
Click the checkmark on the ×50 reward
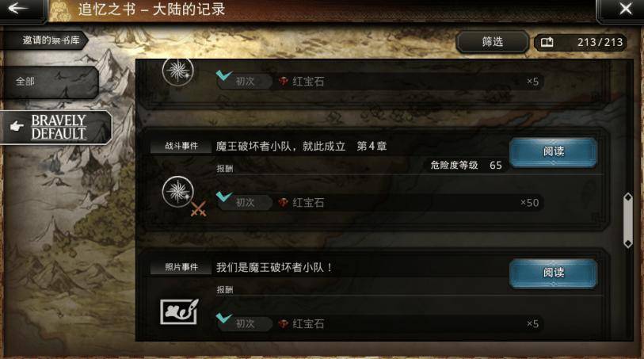click(224, 197)
